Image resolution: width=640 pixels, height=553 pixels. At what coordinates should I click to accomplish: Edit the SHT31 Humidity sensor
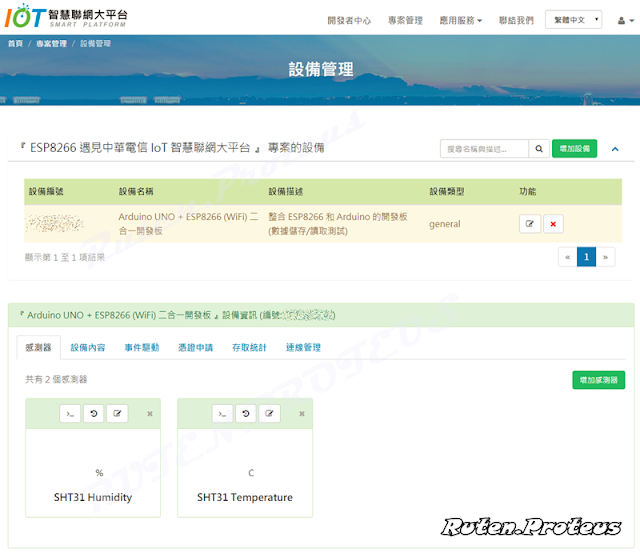[x=117, y=414]
